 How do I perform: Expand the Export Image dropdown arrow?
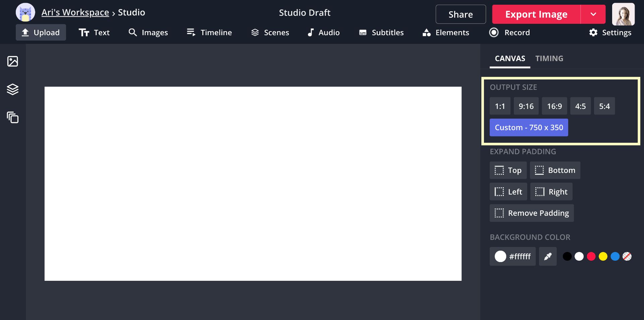pos(593,14)
